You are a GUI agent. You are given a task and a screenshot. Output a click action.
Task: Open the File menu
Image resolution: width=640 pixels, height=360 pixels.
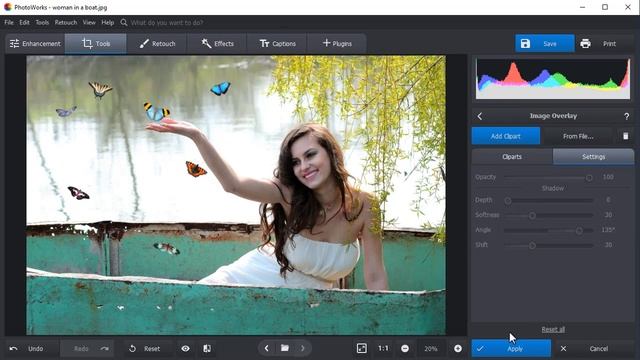(9, 22)
